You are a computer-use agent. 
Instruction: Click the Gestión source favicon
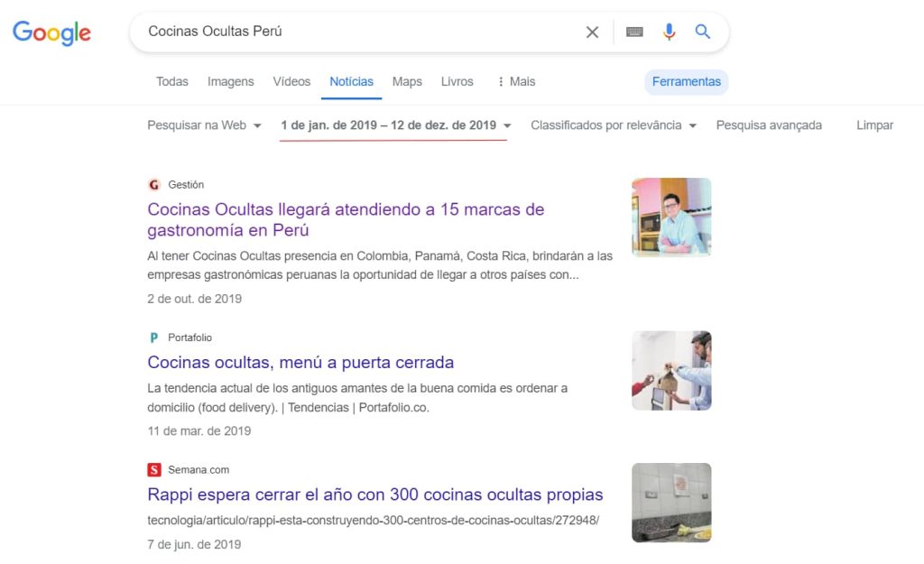pos(153,184)
